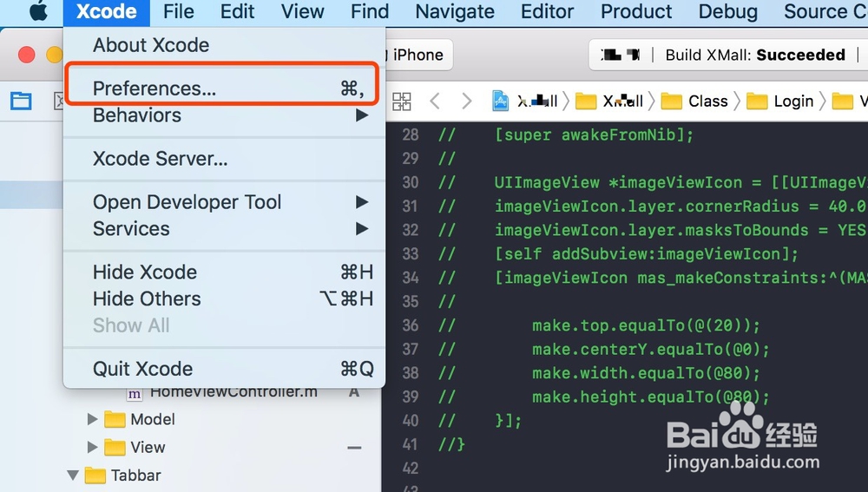Expand the Behaviors submenu
This screenshot has height=492, width=868.
(x=224, y=115)
